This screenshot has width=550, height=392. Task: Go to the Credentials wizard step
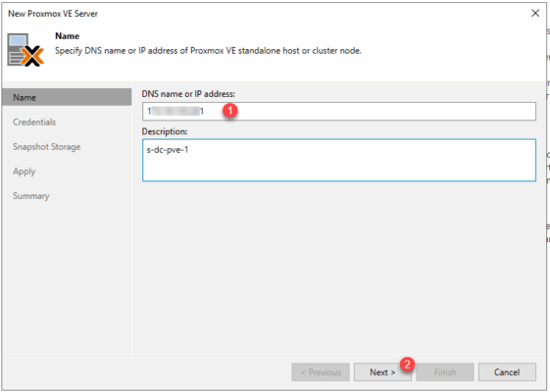pyautogui.click(x=34, y=122)
